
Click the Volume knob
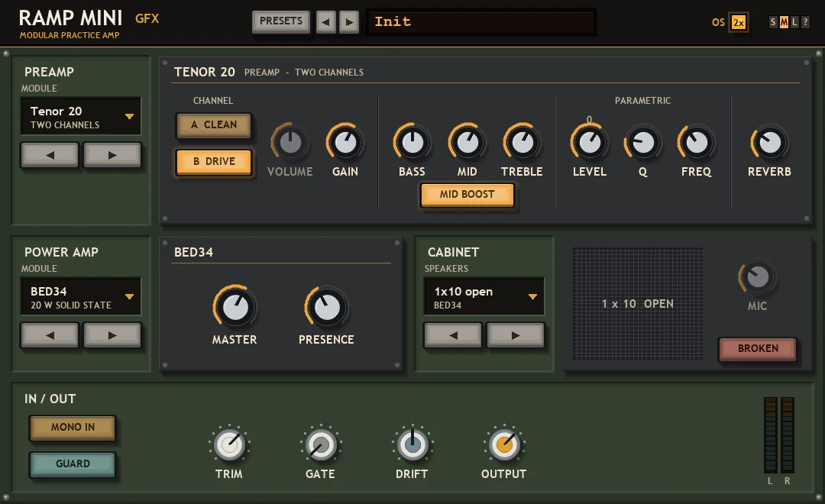[290, 142]
